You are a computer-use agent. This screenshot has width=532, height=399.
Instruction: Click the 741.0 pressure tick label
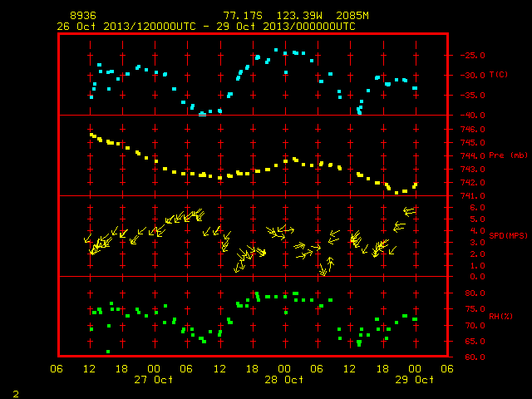tap(473, 196)
